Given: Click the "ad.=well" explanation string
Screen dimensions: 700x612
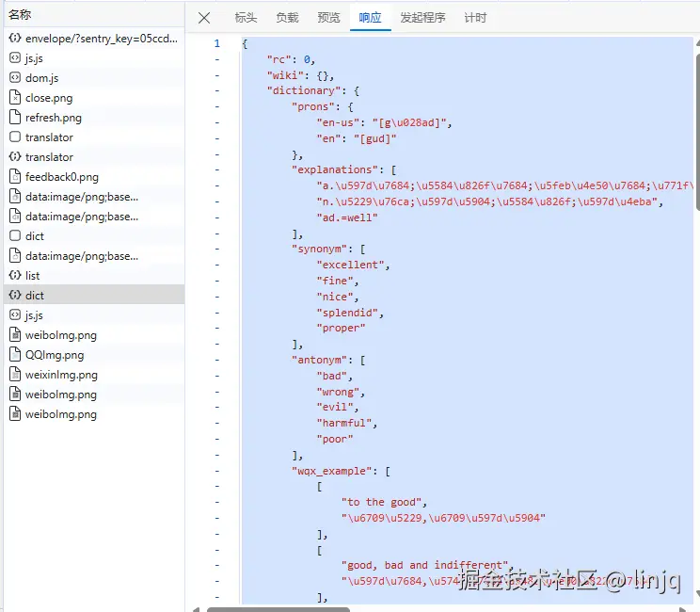Looking at the screenshot, I should (x=347, y=217).
